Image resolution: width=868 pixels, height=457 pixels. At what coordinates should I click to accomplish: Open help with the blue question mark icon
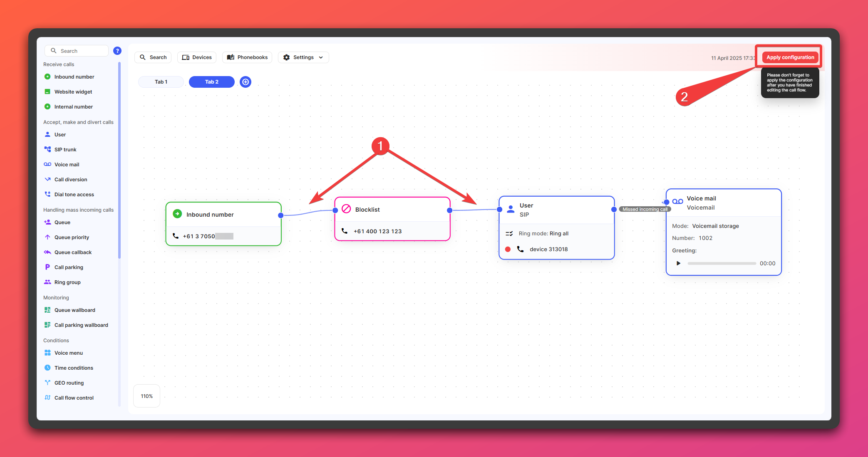click(117, 51)
